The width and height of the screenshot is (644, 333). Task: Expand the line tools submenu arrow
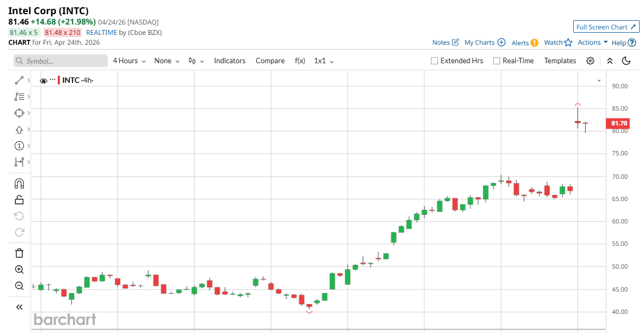pyautogui.click(x=29, y=81)
